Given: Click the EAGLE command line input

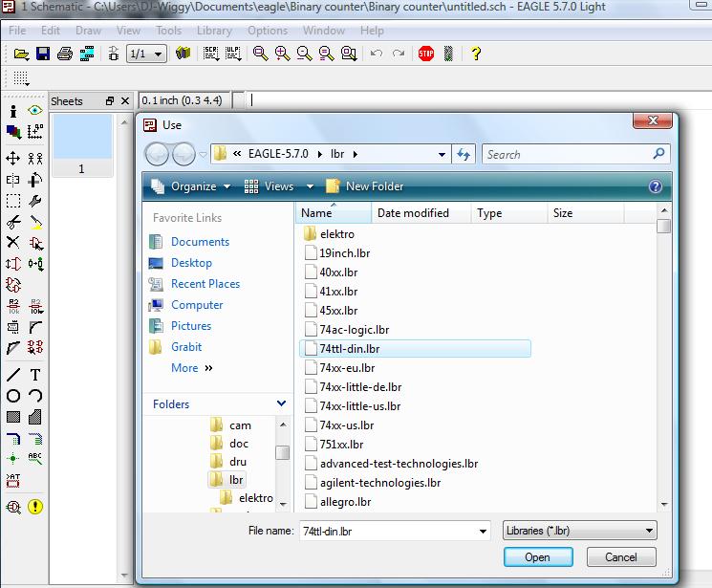Looking at the screenshot, I should tap(477, 100).
